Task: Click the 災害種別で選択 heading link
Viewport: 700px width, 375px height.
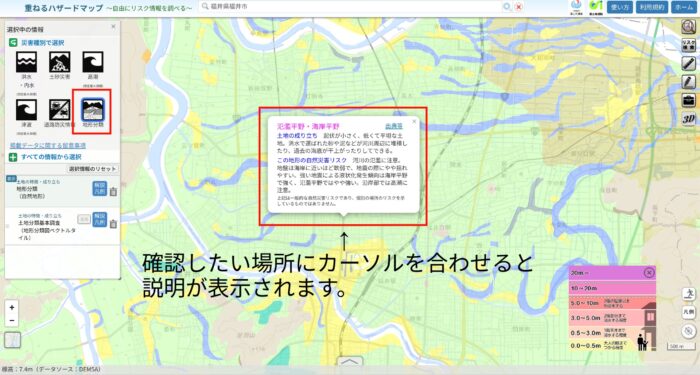Action: [43, 43]
